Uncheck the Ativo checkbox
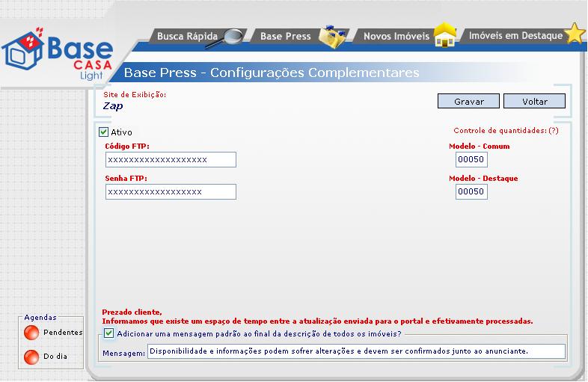588x382 pixels. [104, 132]
